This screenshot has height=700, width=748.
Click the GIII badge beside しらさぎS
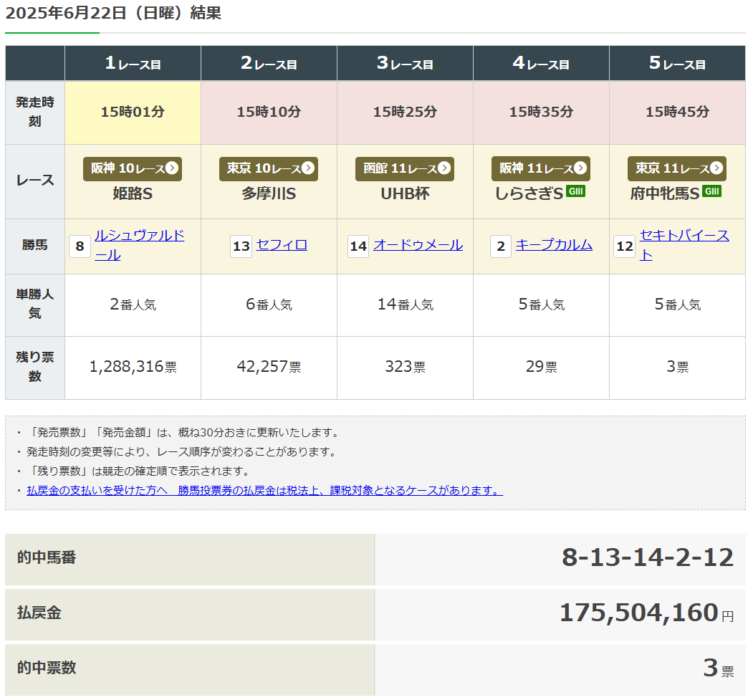(x=576, y=191)
